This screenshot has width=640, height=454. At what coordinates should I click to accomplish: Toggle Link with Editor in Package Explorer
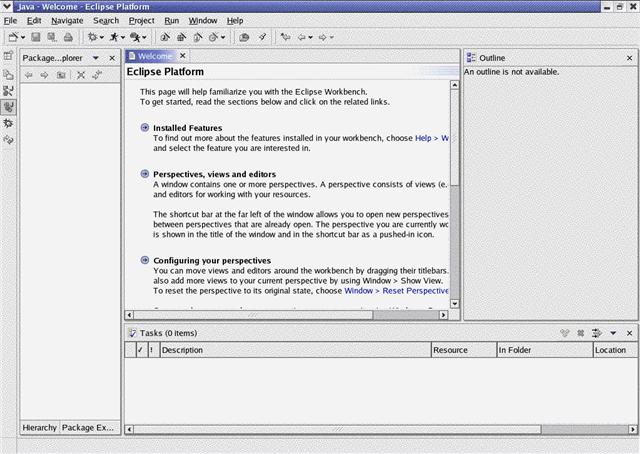coord(96,75)
